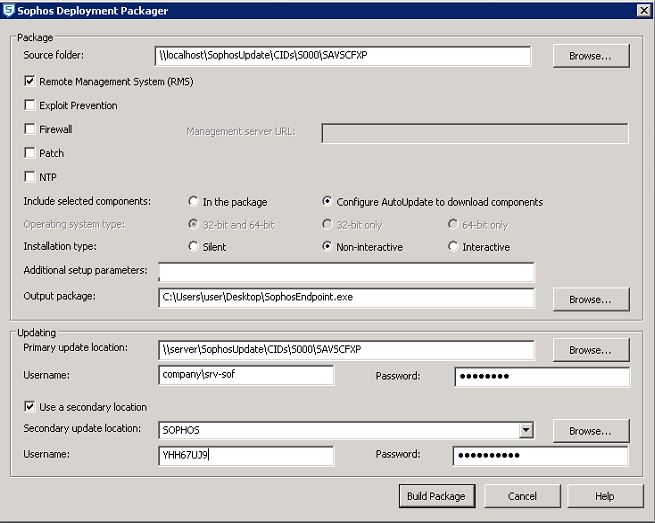Image resolution: width=655 pixels, height=523 pixels.
Task: Click the Additional setup parameters field
Action: tap(346, 272)
